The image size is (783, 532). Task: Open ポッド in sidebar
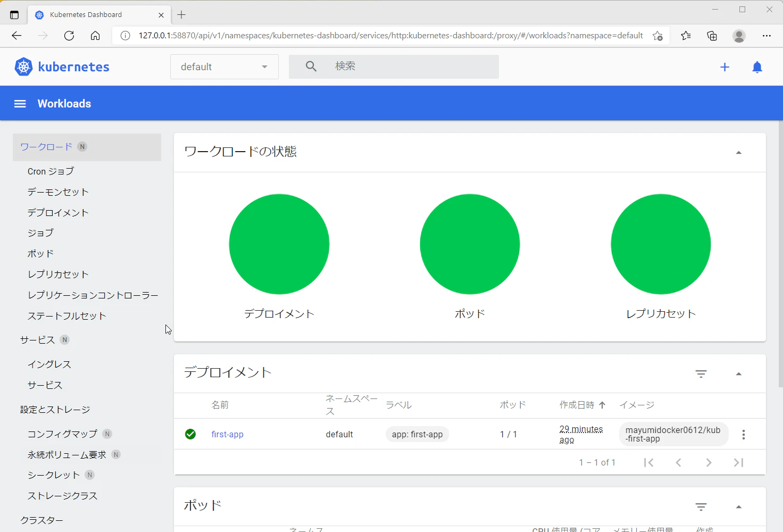(x=40, y=254)
